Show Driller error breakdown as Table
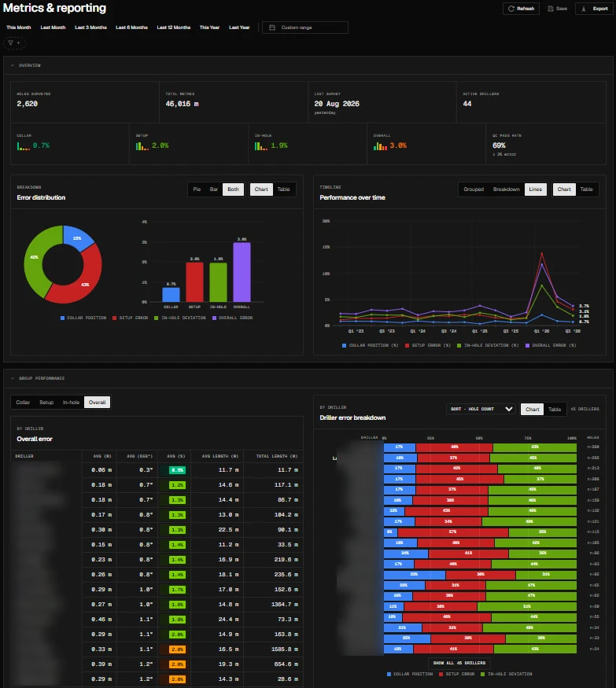 (x=555, y=409)
